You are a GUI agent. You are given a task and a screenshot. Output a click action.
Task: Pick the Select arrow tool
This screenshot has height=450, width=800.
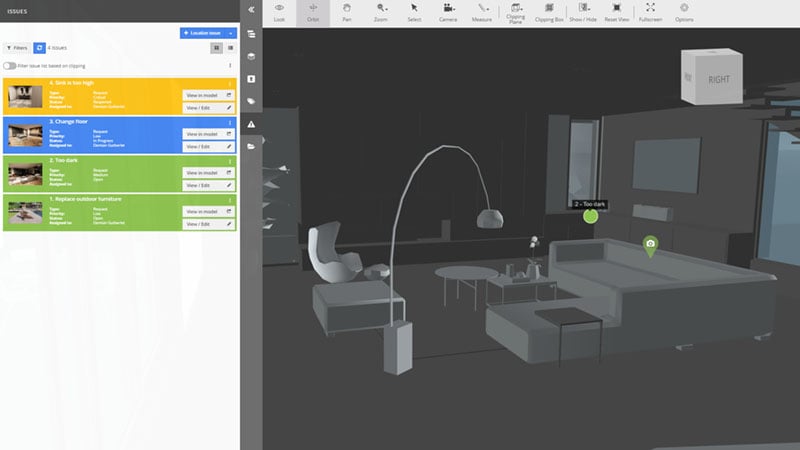[414, 13]
